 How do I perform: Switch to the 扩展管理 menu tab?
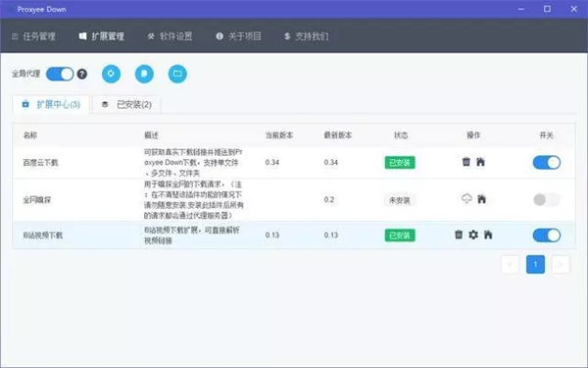[102, 36]
